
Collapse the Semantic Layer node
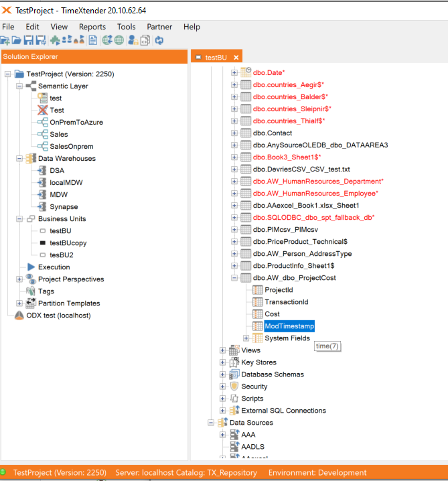point(19,86)
